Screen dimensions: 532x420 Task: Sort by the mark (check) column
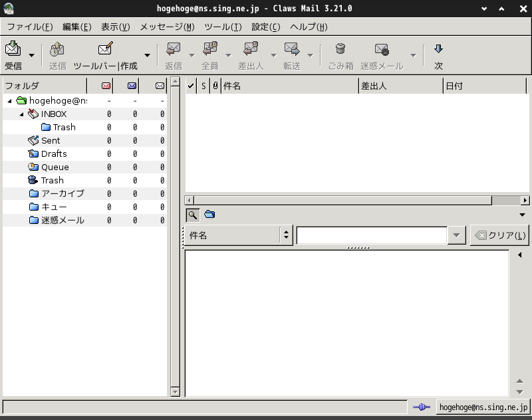tap(191, 86)
